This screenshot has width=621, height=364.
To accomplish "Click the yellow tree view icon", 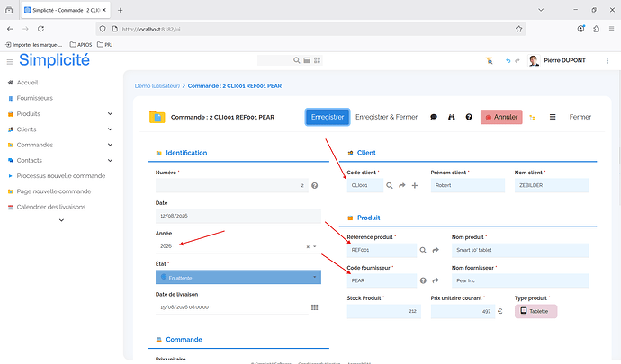I will [x=532, y=118].
